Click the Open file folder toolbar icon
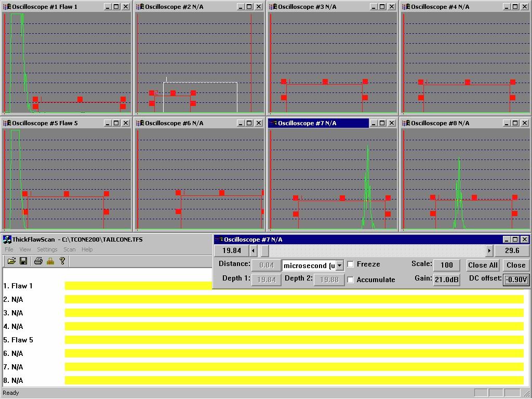Screen dimensions: 532x399 (x=11, y=261)
